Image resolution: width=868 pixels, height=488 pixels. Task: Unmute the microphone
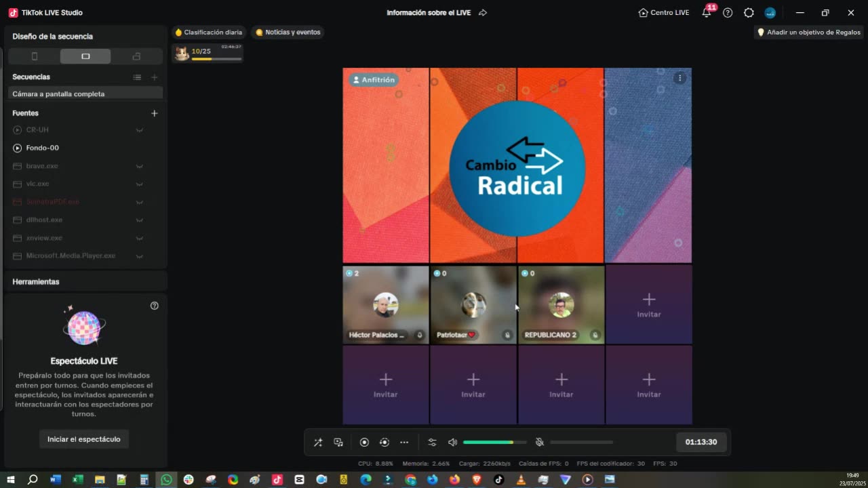click(x=540, y=443)
